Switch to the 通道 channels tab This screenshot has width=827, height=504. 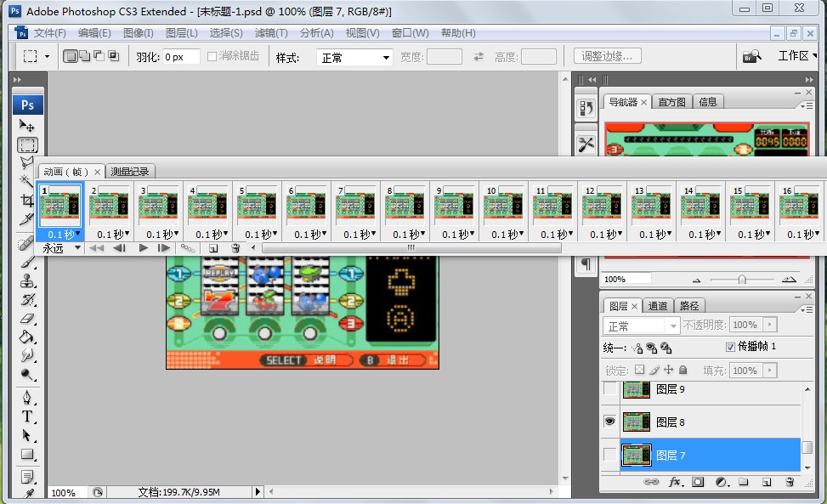(658, 306)
